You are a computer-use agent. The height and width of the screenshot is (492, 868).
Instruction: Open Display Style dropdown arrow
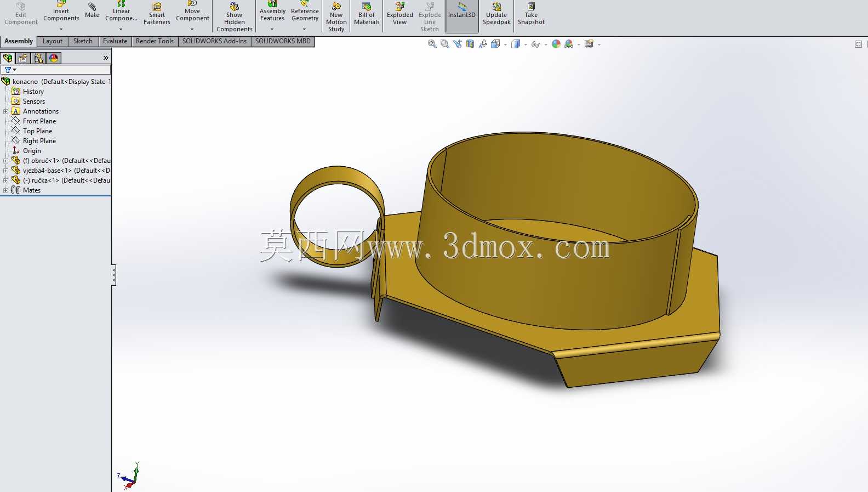526,44
